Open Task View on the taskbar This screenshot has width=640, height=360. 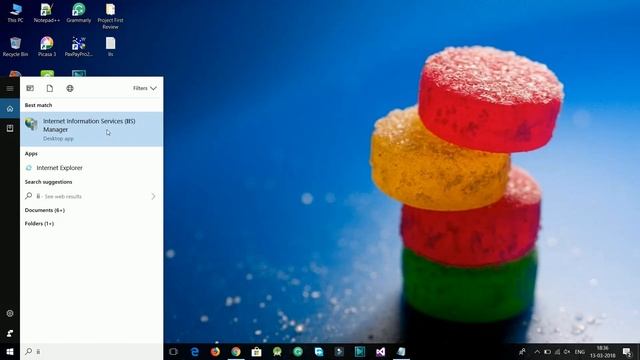(173, 351)
